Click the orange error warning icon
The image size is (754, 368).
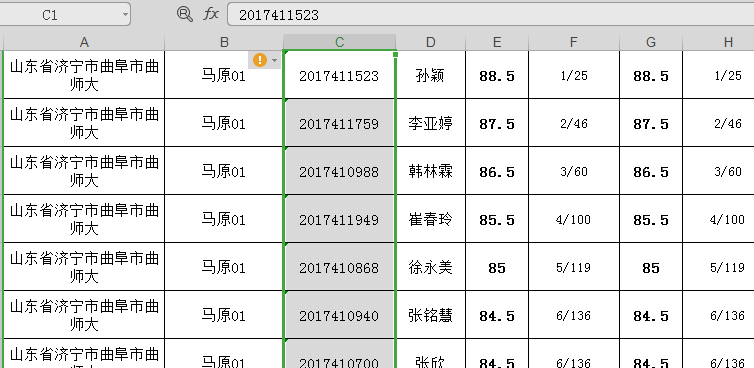[260, 60]
